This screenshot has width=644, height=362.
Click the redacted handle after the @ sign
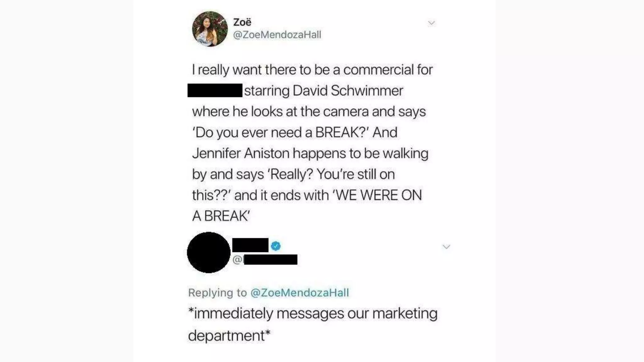(270, 260)
